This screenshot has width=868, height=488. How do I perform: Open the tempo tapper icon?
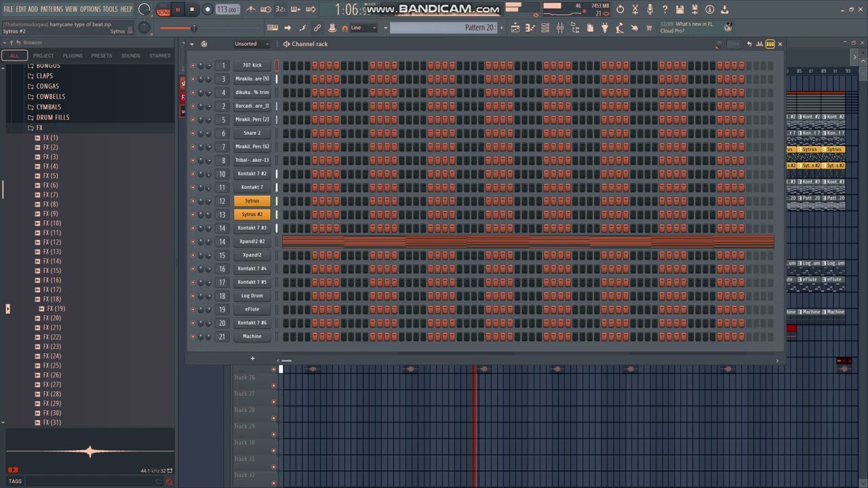point(619,28)
